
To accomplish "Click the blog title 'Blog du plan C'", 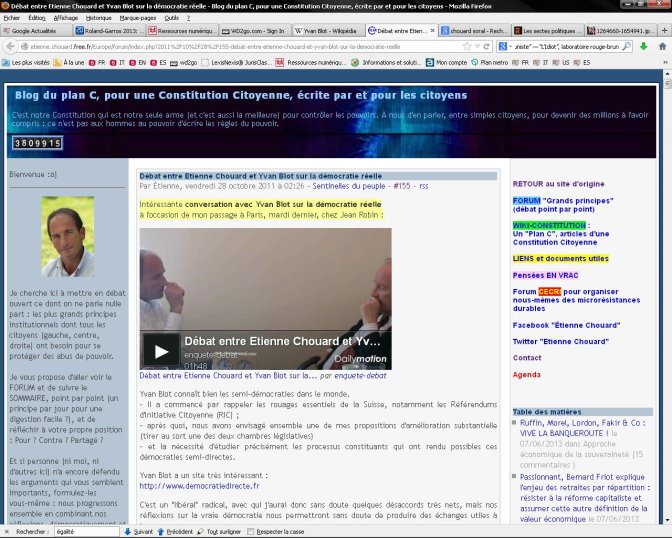I will click(241, 95).
